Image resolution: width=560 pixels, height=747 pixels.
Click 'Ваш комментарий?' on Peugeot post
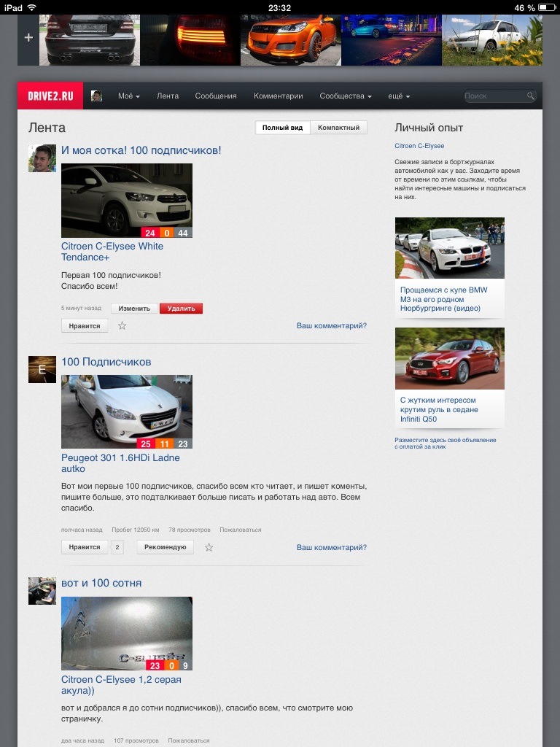(x=332, y=547)
